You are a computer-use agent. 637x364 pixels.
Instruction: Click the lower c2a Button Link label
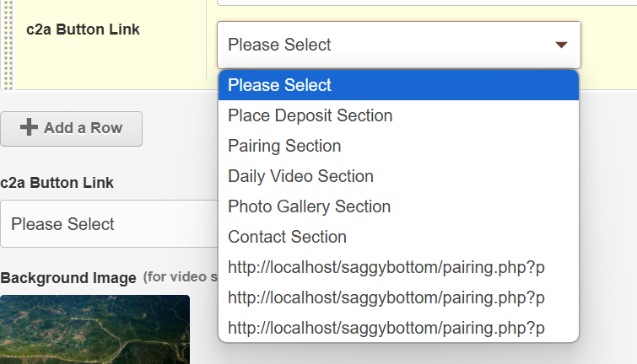pyautogui.click(x=57, y=183)
